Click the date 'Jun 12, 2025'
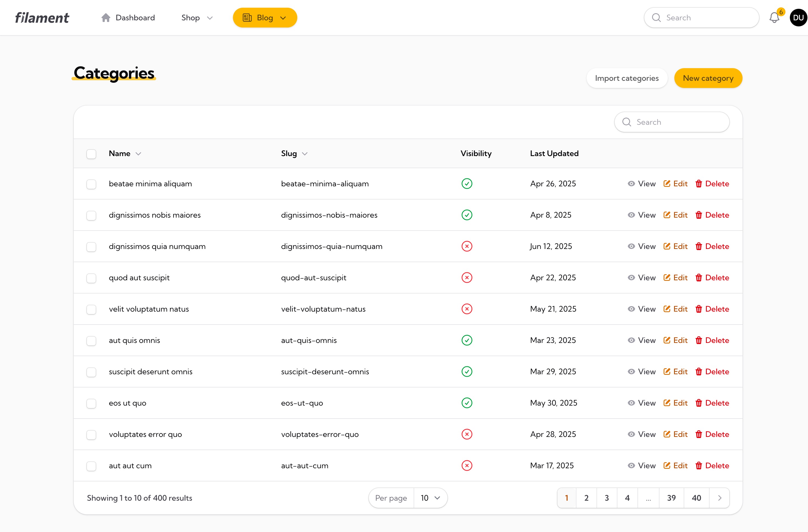 [x=551, y=246]
